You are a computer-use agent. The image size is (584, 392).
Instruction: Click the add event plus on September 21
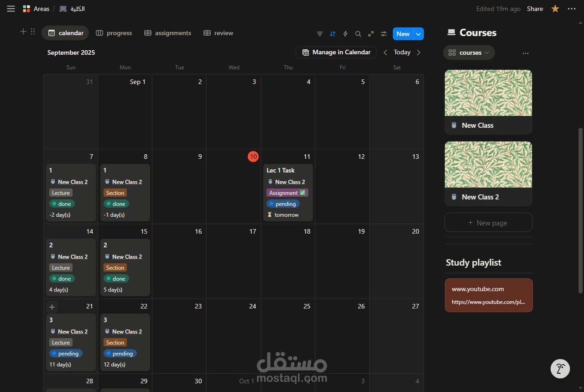(52, 307)
